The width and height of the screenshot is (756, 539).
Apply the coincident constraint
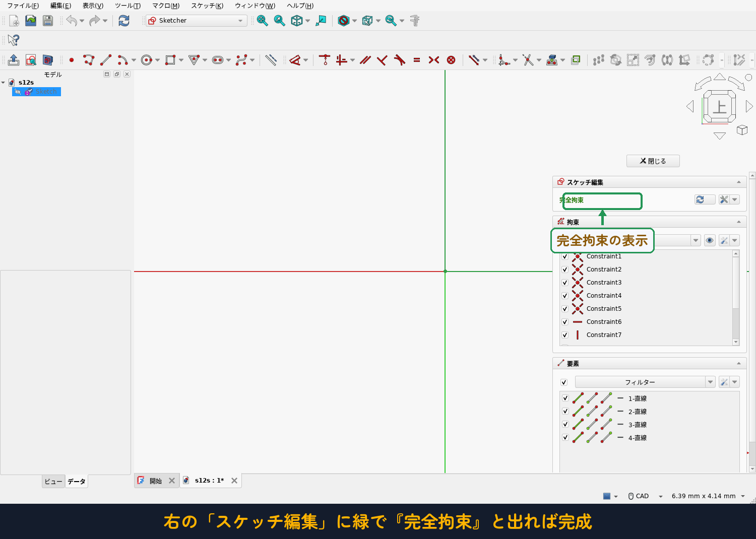pos(325,60)
